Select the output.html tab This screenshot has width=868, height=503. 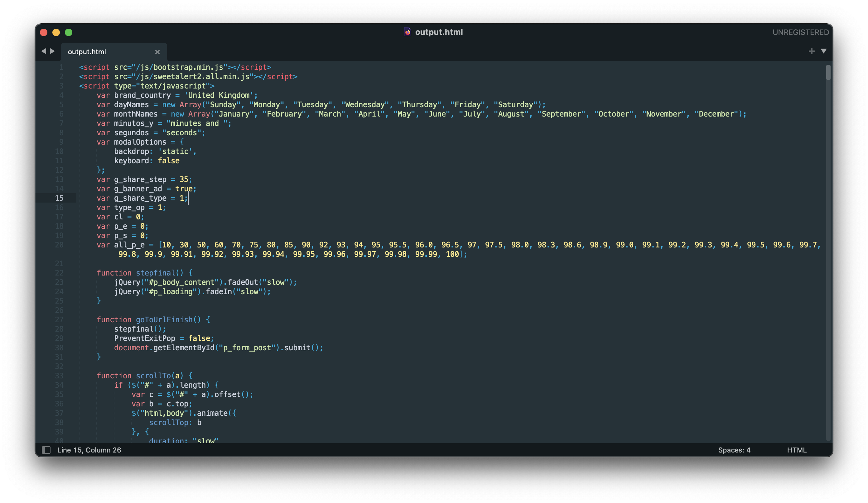[114, 52]
